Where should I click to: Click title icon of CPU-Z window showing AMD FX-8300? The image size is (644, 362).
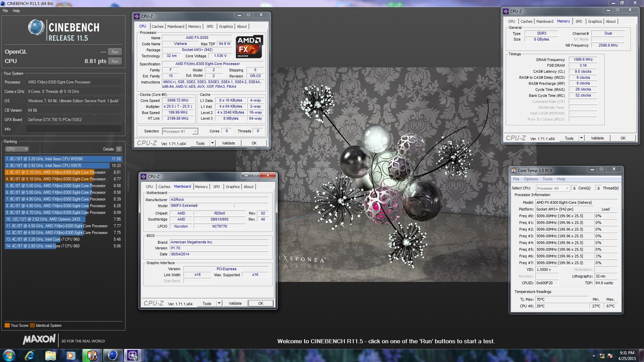[137, 16]
